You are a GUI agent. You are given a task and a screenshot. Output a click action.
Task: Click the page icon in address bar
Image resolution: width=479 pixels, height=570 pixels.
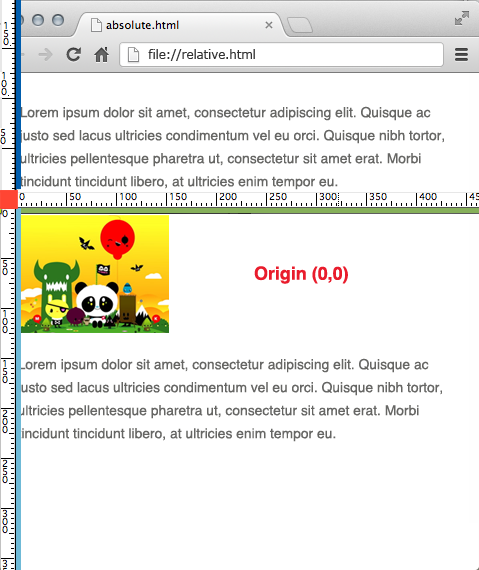coord(133,55)
